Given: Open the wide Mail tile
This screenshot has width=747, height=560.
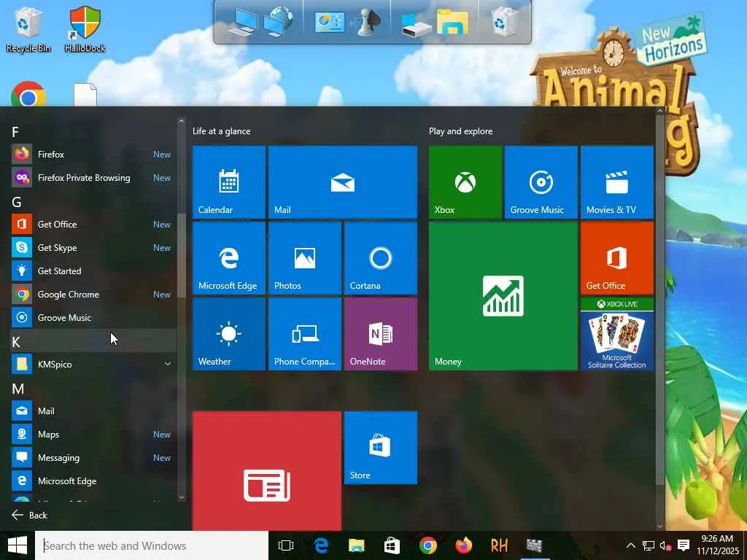Looking at the screenshot, I should [x=343, y=182].
